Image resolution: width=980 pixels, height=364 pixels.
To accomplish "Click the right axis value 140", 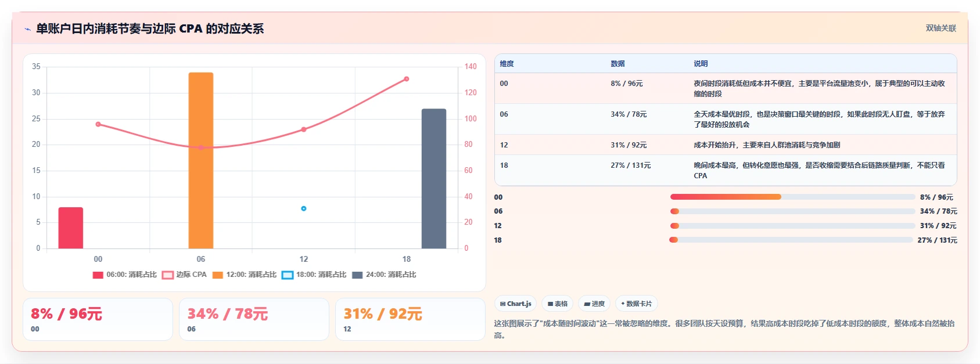I will pos(471,67).
